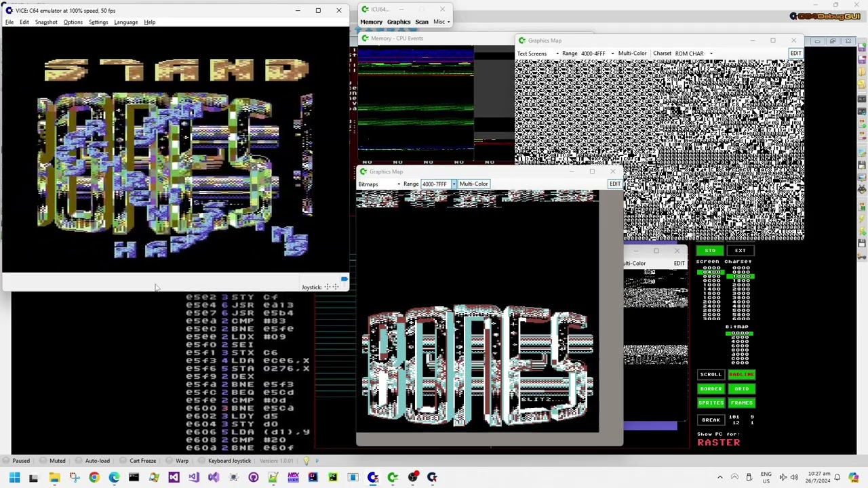
Task: Toggle the BORDER option
Action: [x=711, y=389]
